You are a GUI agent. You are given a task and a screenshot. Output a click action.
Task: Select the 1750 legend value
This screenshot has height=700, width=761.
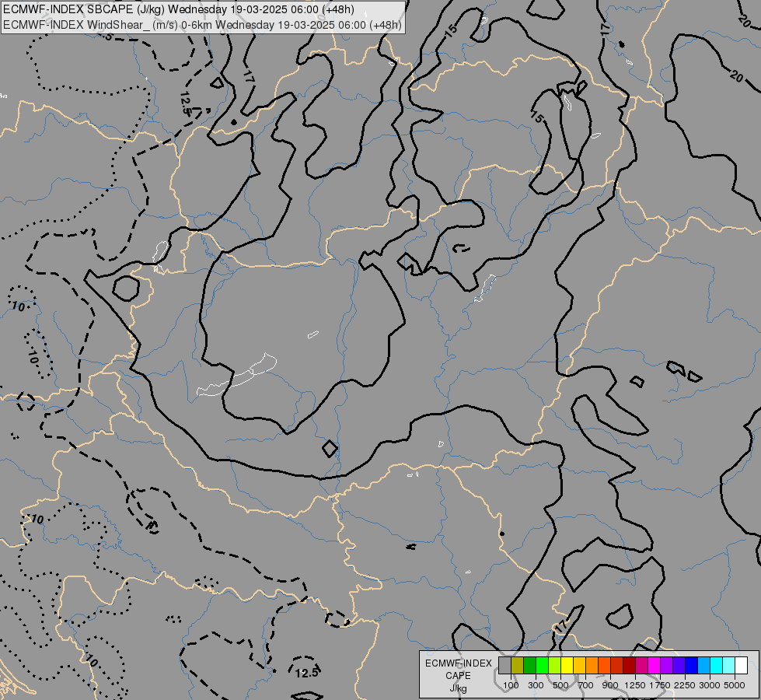tap(660, 685)
